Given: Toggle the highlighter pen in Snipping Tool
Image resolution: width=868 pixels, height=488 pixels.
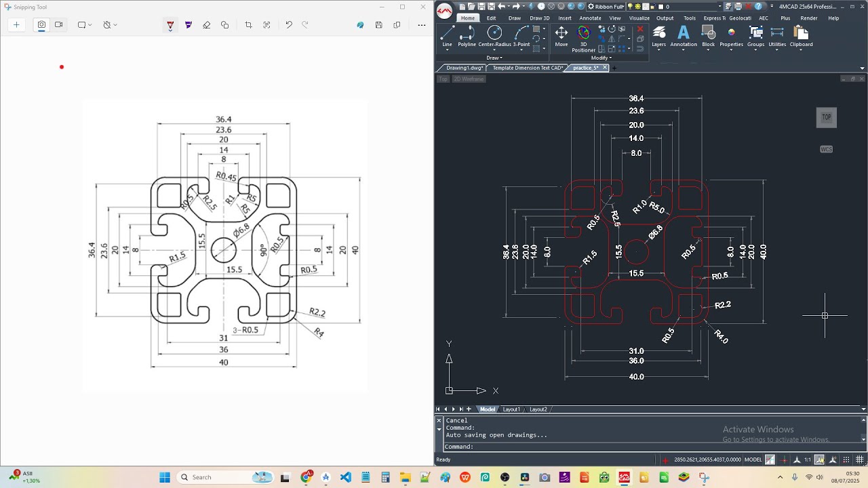Looking at the screenshot, I should click(189, 25).
